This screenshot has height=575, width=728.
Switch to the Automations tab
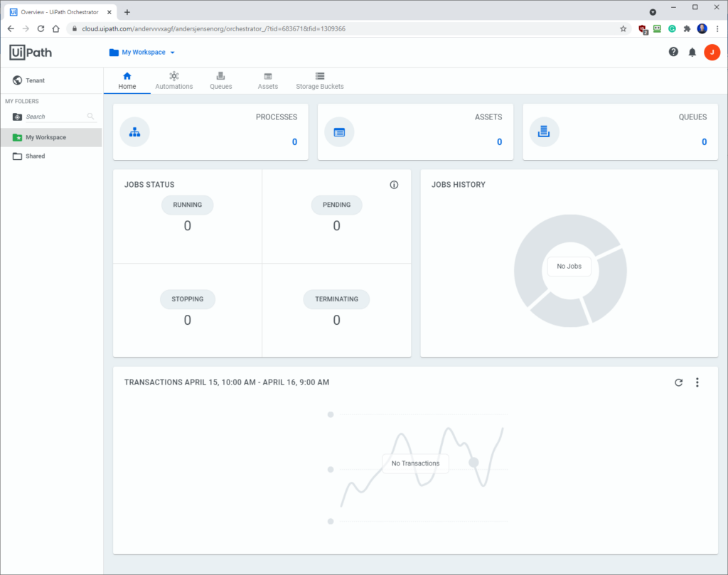[x=173, y=81]
